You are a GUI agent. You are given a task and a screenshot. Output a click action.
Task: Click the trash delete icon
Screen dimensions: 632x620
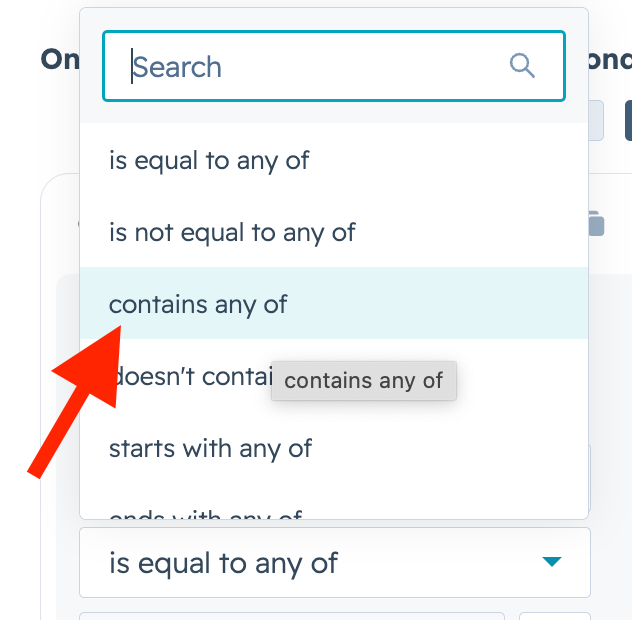tap(596, 223)
